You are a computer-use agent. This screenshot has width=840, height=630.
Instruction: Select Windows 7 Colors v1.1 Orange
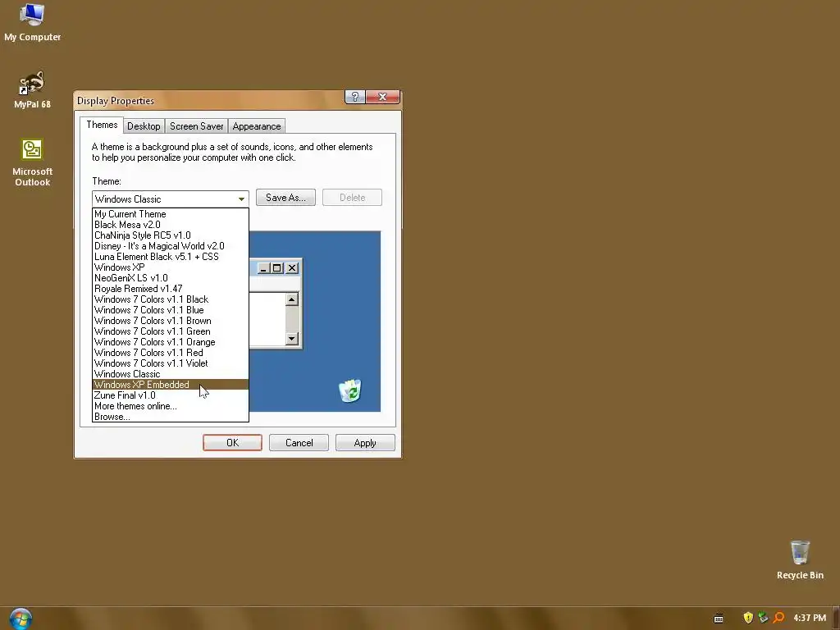pos(171,342)
